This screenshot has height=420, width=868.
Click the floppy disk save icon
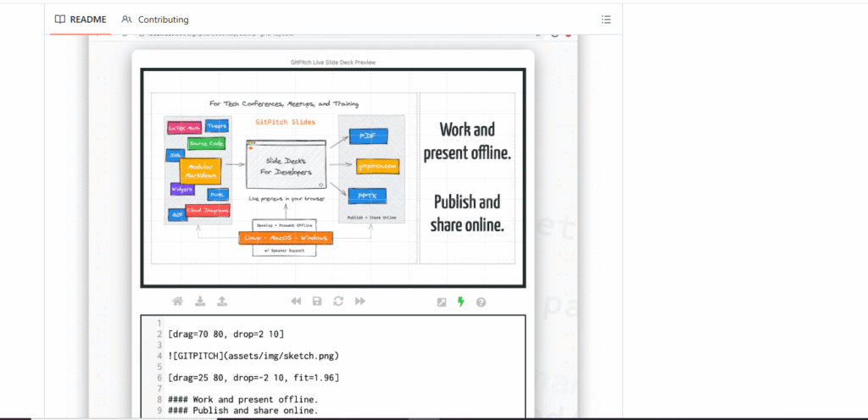click(317, 301)
